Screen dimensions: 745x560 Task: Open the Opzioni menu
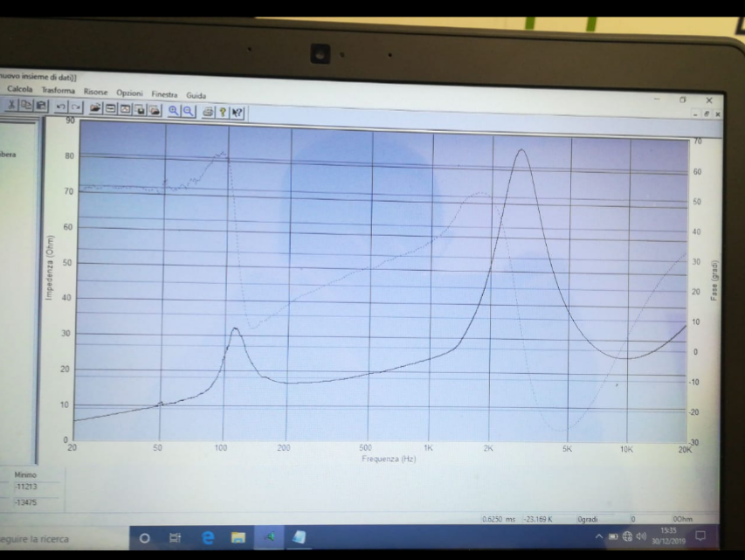[x=130, y=93]
